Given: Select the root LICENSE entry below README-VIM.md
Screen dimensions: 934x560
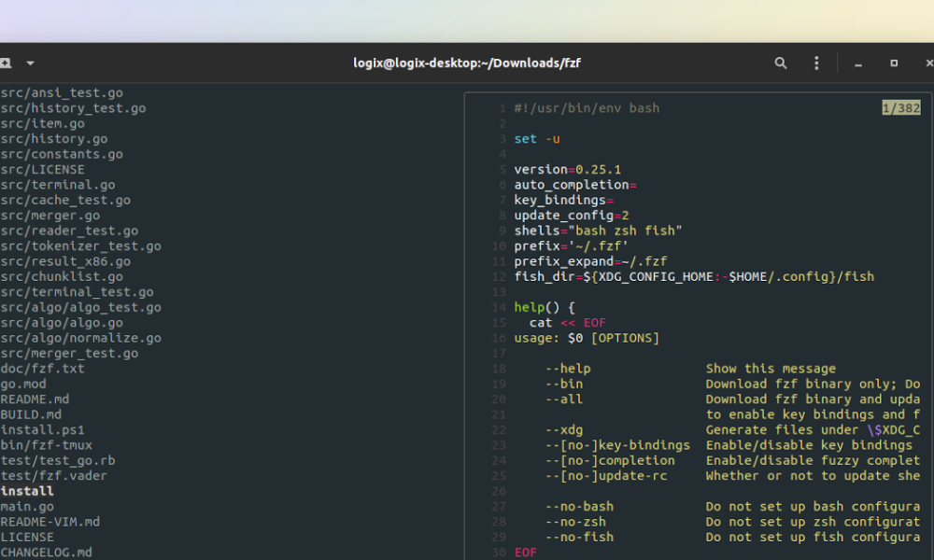Looking at the screenshot, I should click(x=27, y=538).
